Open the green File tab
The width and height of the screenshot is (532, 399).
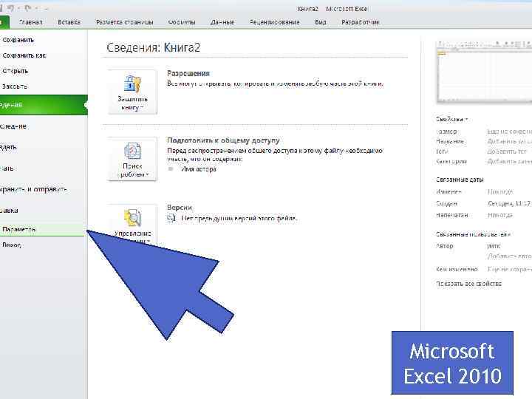[4, 22]
